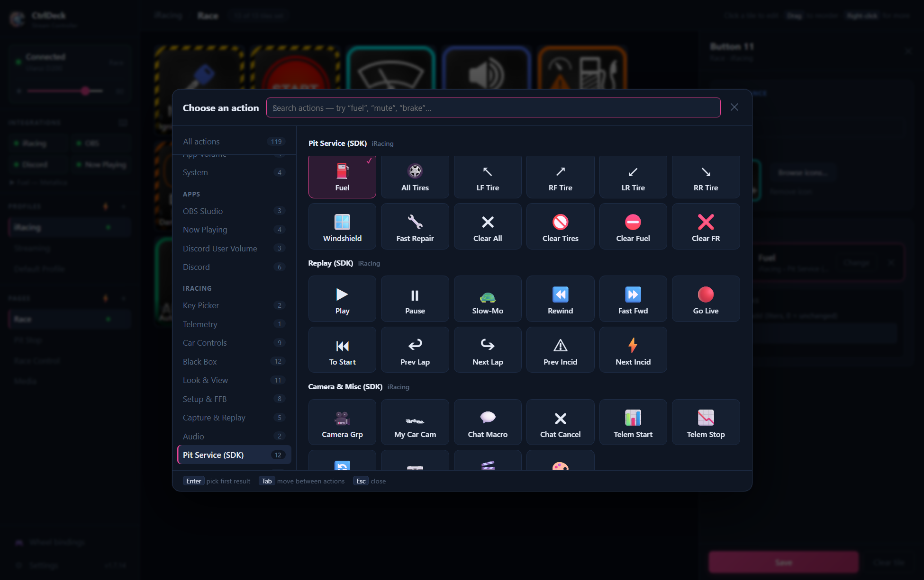
Task: Choose the Telem Stop action
Action: (706, 422)
